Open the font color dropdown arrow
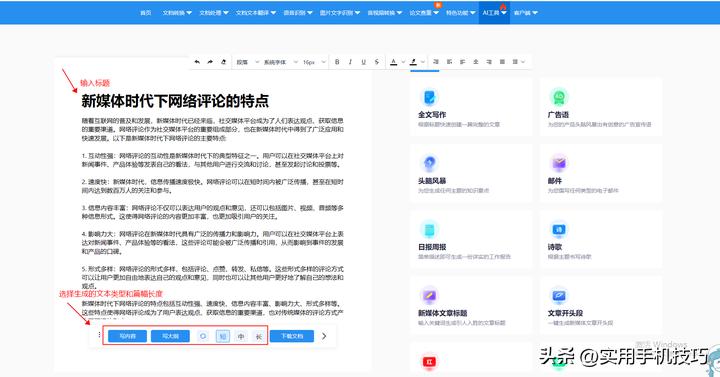The height and width of the screenshot is (377, 720). point(403,62)
